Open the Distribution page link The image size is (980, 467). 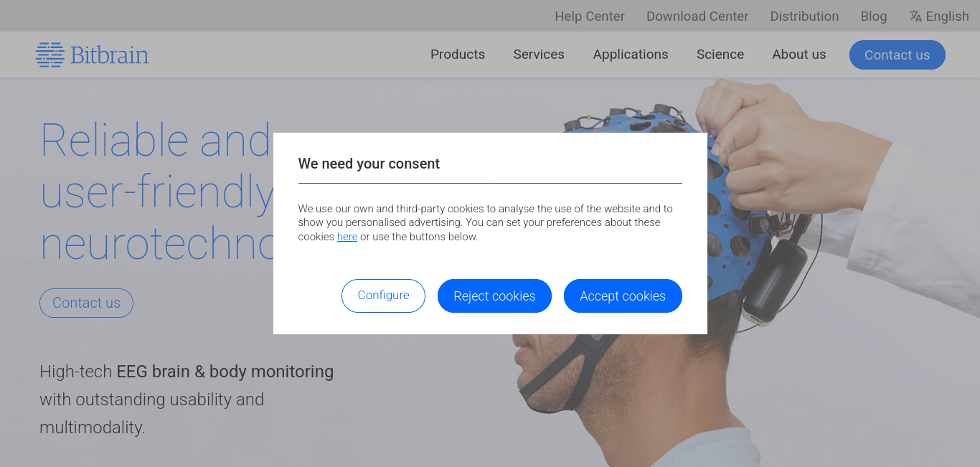(804, 16)
